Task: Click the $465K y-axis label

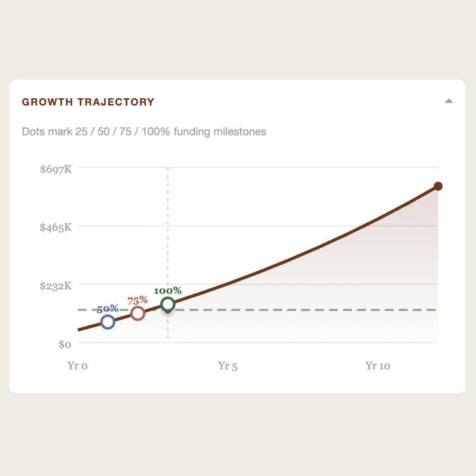Action: (x=56, y=228)
